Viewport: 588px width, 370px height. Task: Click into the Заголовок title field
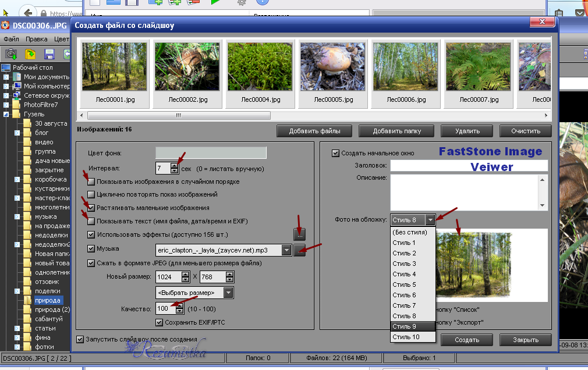coord(469,166)
